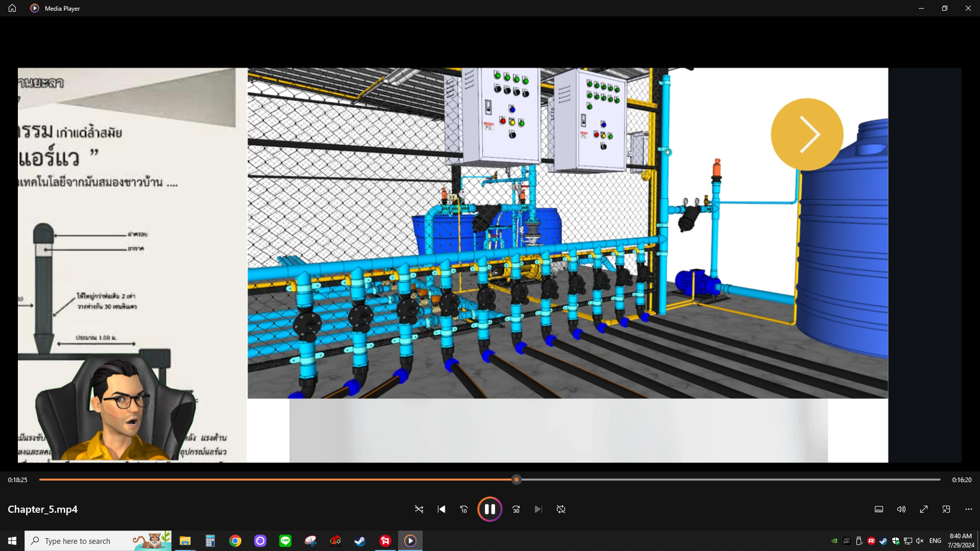Image resolution: width=980 pixels, height=551 pixels.
Task: Open Google Chrome from taskbar
Action: 235,541
